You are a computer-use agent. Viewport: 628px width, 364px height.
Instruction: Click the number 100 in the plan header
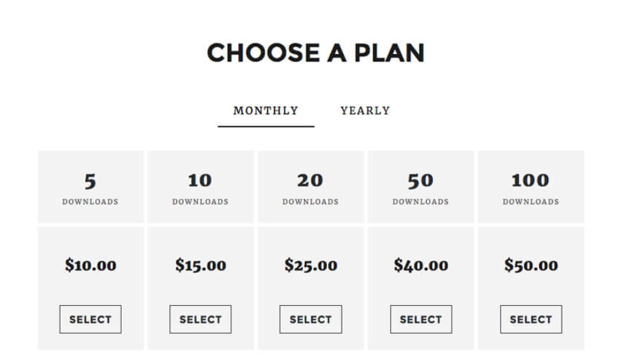(530, 180)
